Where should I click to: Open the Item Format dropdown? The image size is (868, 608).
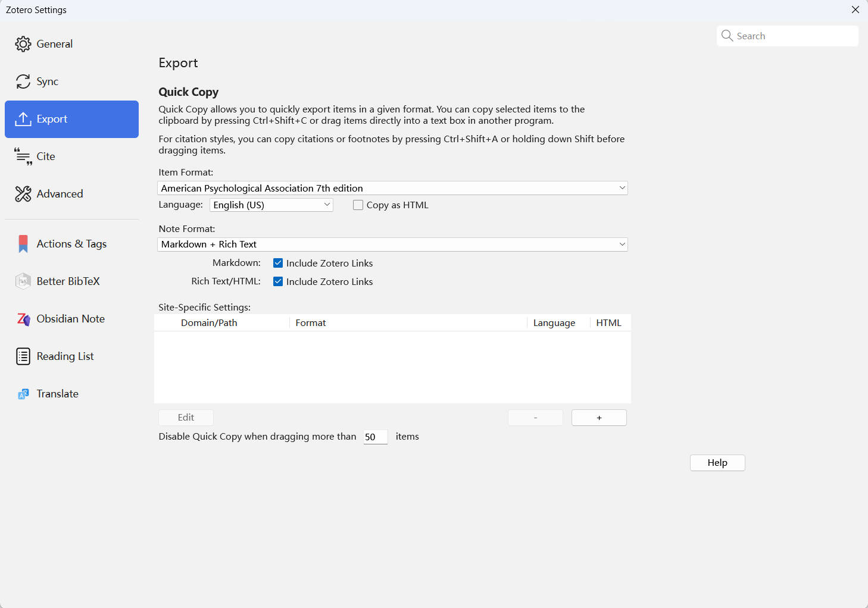pyautogui.click(x=392, y=188)
